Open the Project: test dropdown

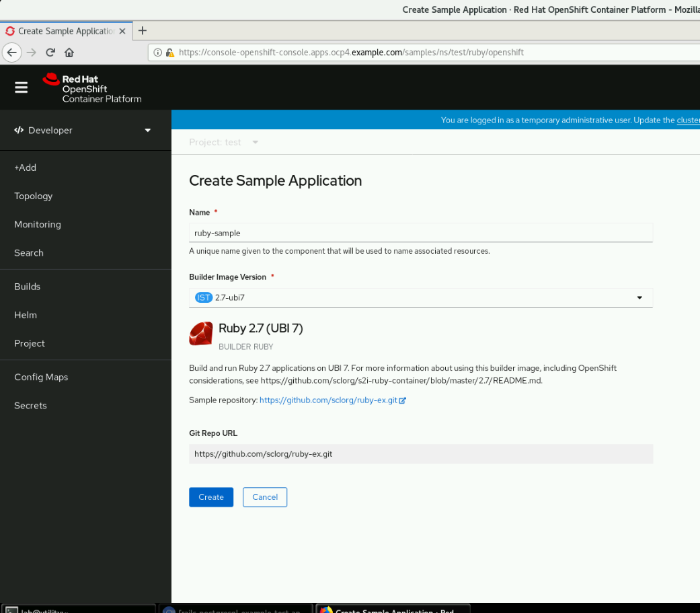[x=224, y=143]
